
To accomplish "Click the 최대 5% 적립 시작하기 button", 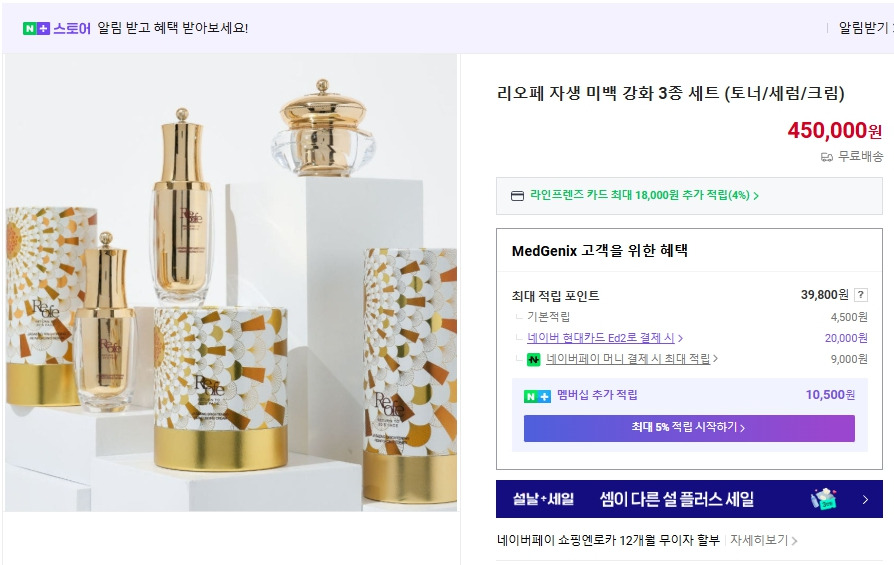I will coord(689,428).
